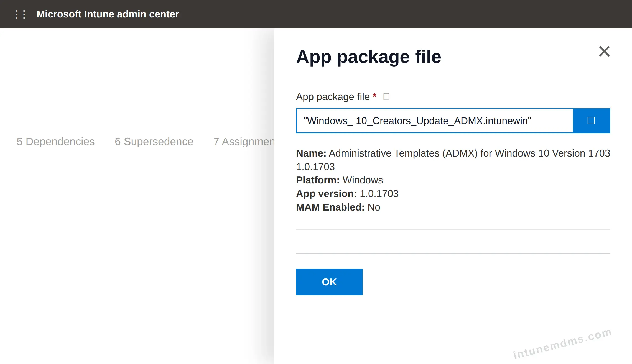Image resolution: width=632 pixels, height=364 pixels.
Task: Go to Microsoft Intune admin center home
Action: tap(108, 14)
